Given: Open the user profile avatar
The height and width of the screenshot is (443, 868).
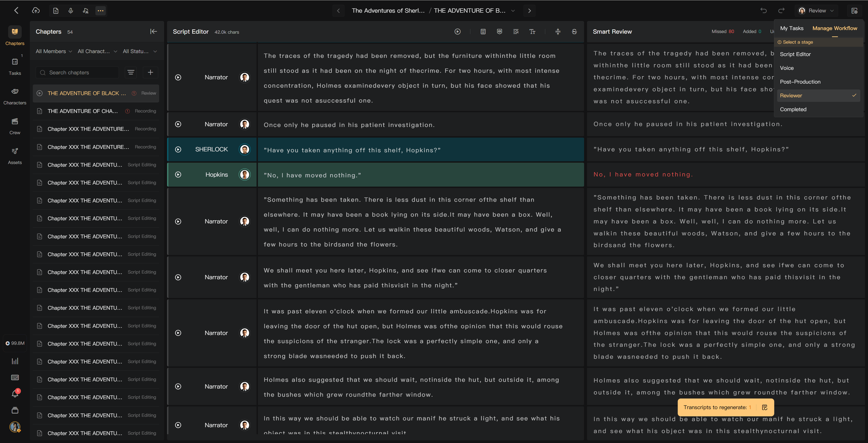Looking at the screenshot, I should pos(15,427).
